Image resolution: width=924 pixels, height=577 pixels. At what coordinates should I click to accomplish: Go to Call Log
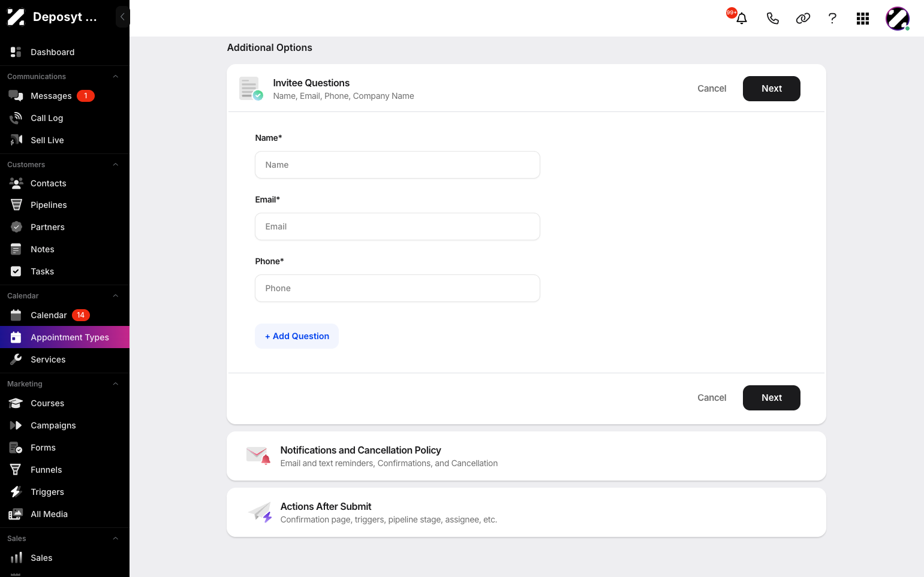click(x=65, y=118)
